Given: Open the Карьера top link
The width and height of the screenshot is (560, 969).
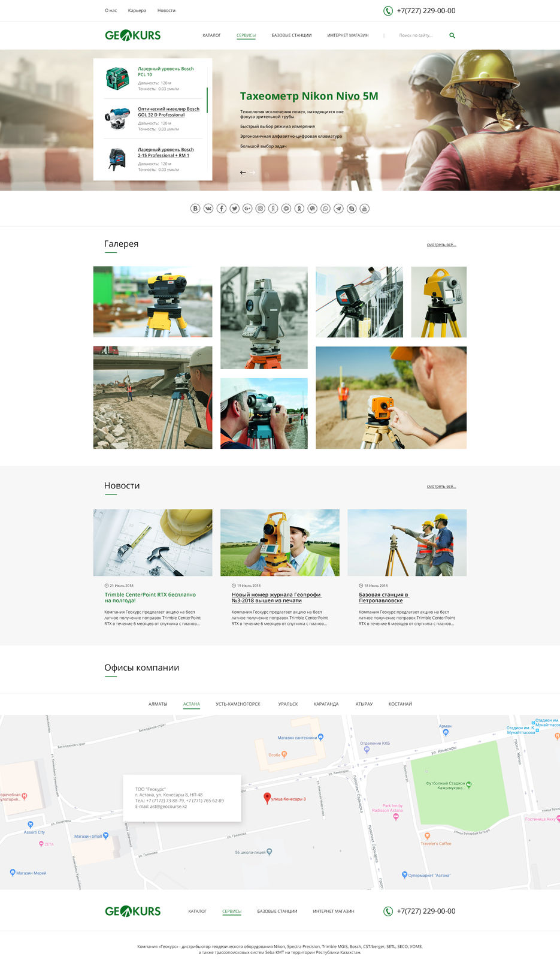Looking at the screenshot, I should pos(137,11).
